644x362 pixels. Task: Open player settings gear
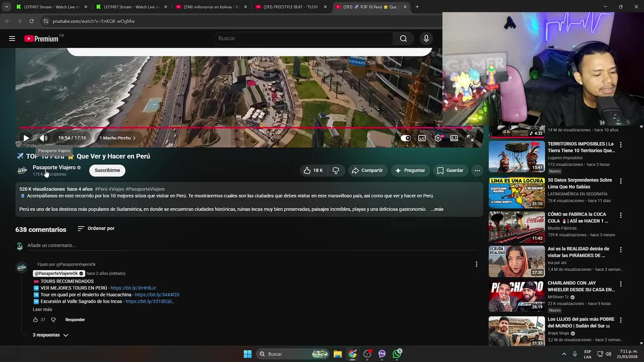tap(438, 138)
